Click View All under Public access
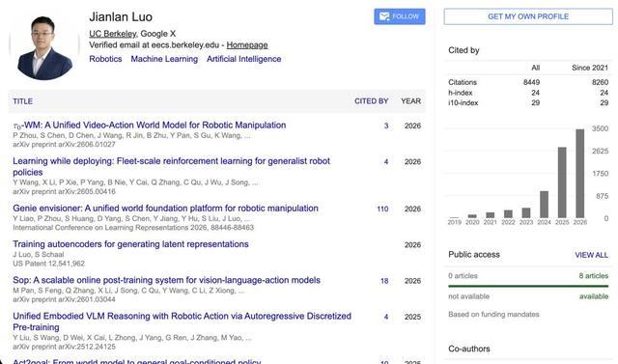This screenshot has height=364, width=618. pos(591,255)
